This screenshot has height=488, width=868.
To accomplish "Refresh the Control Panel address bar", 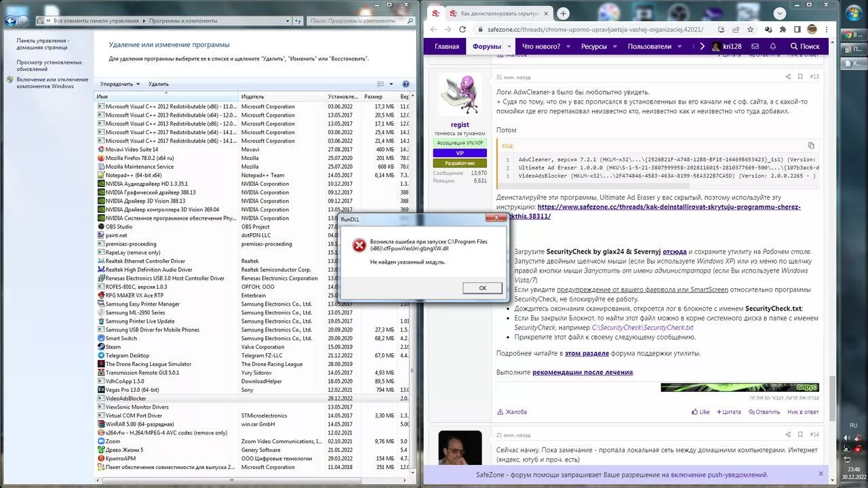I will [x=299, y=21].
